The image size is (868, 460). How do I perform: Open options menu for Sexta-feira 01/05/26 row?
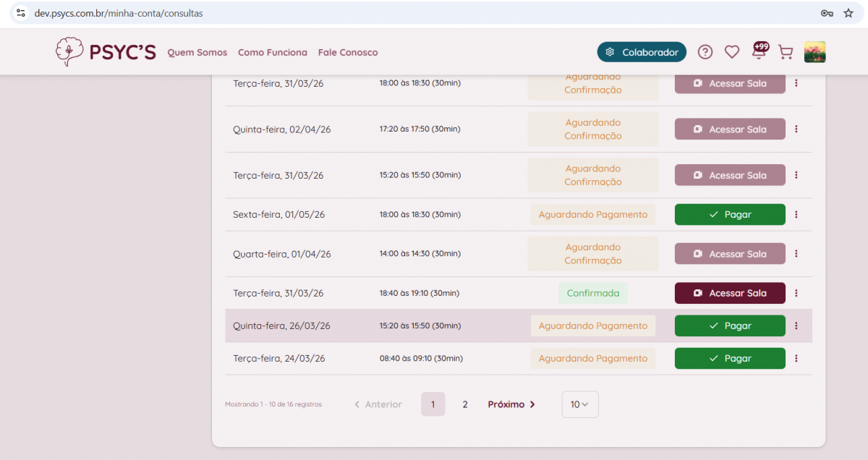pyautogui.click(x=796, y=214)
